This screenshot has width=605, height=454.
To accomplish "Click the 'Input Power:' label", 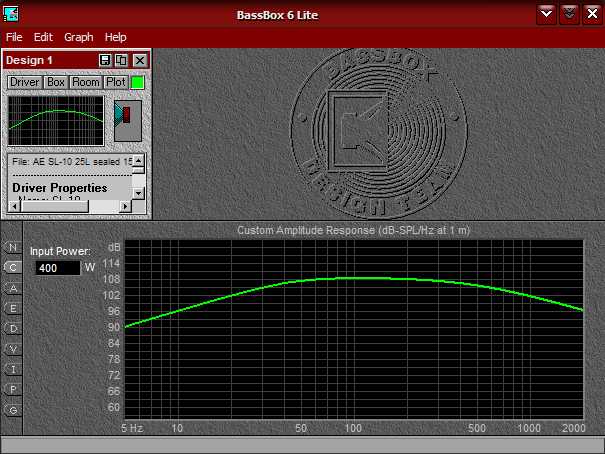I will click(61, 251).
